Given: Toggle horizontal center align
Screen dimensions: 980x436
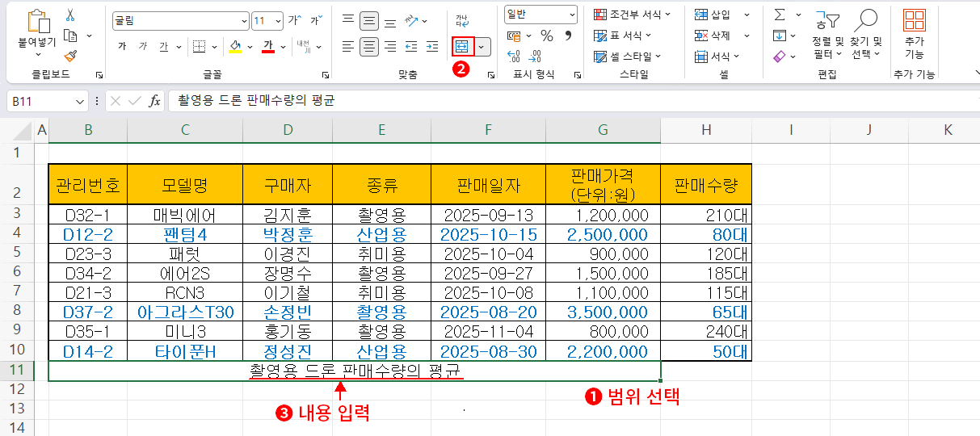Looking at the screenshot, I should (x=369, y=46).
